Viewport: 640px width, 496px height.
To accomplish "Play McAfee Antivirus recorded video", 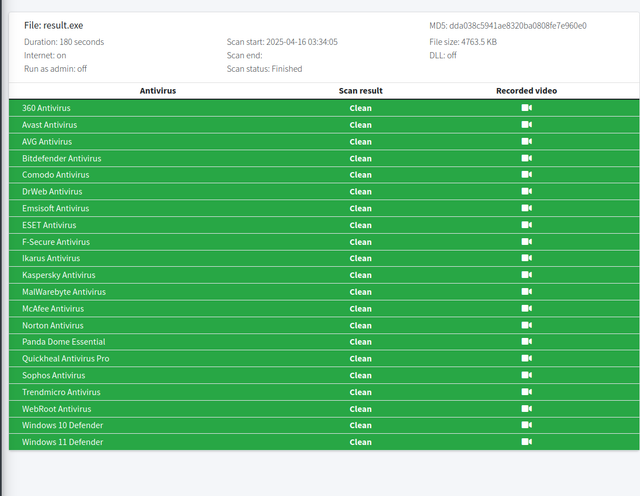I will tap(527, 308).
